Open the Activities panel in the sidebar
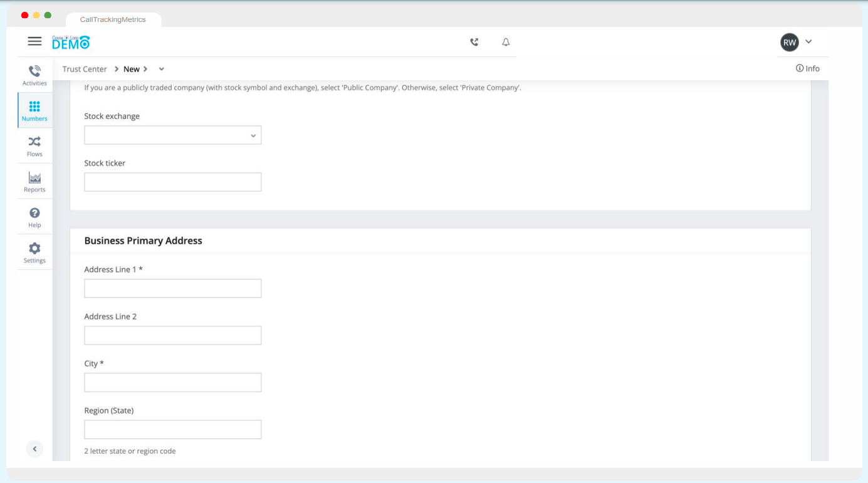Viewport: 868px width, 483px height. tap(34, 75)
